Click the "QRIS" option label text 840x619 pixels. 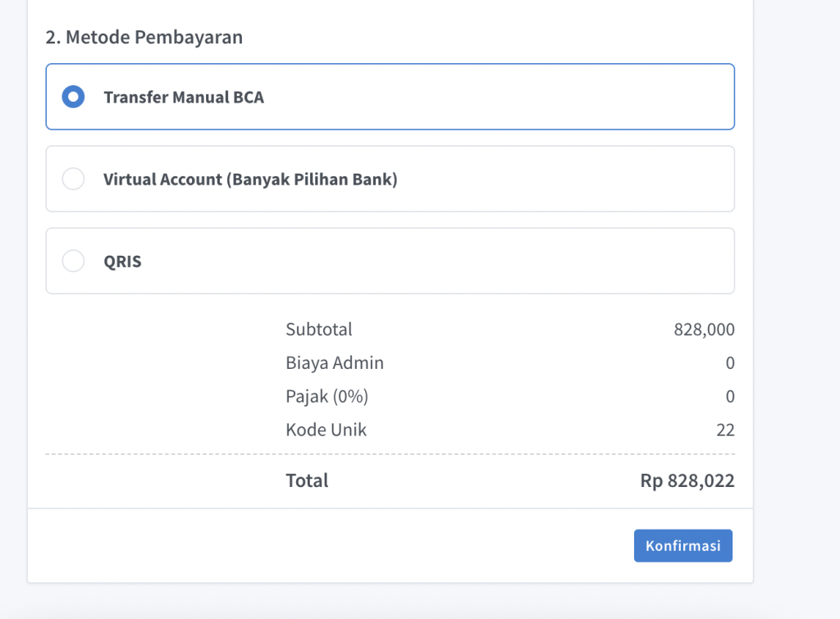pyautogui.click(x=122, y=262)
